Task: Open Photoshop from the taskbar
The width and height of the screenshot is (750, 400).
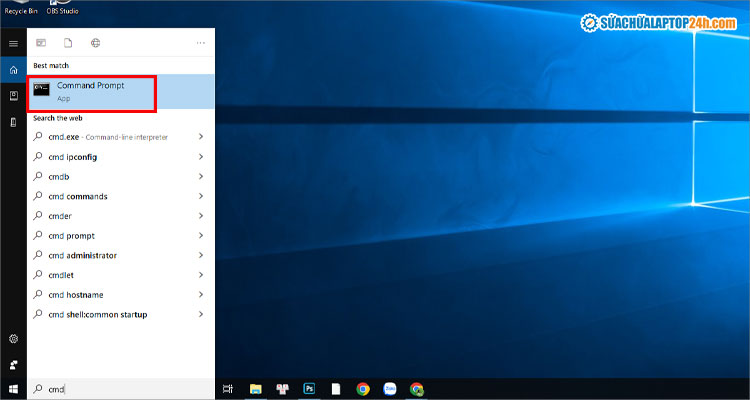Action: (x=309, y=389)
